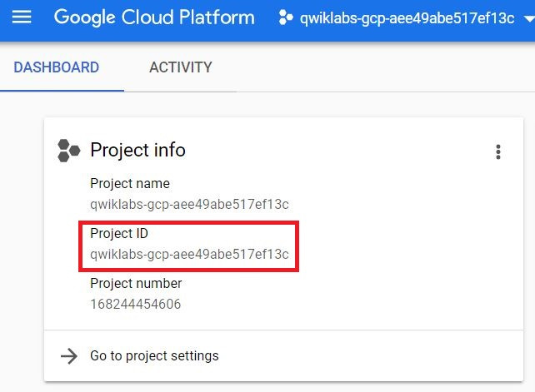Select the Project ID value text
This screenshot has height=392, width=535.
pos(189,254)
